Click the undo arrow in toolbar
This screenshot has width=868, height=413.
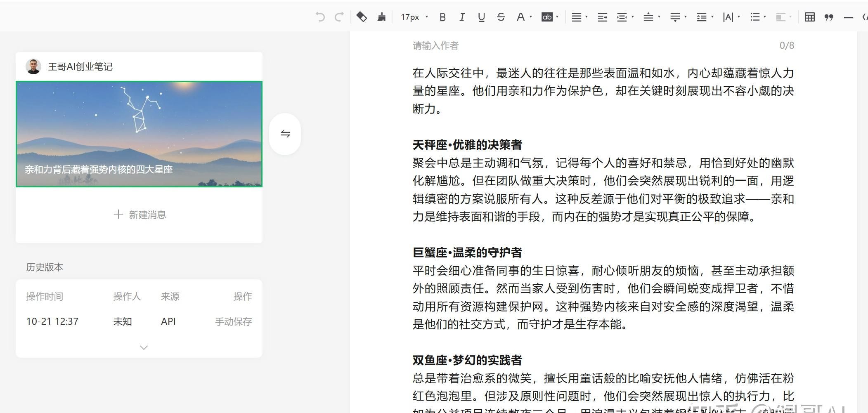point(320,17)
